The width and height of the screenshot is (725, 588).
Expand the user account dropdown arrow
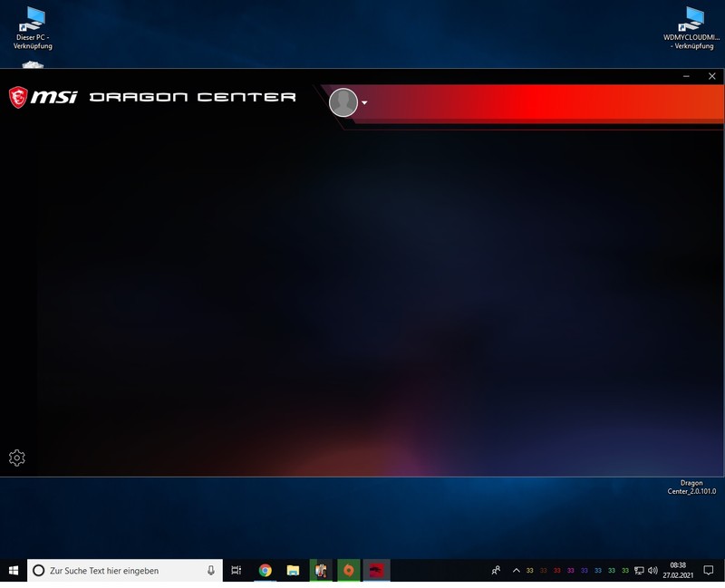tap(364, 103)
